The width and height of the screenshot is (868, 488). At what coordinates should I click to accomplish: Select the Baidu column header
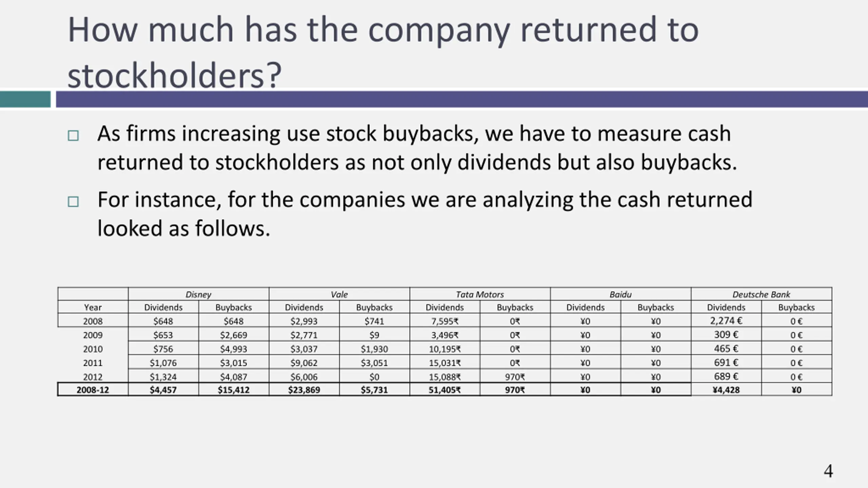click(x=621, y=294)
